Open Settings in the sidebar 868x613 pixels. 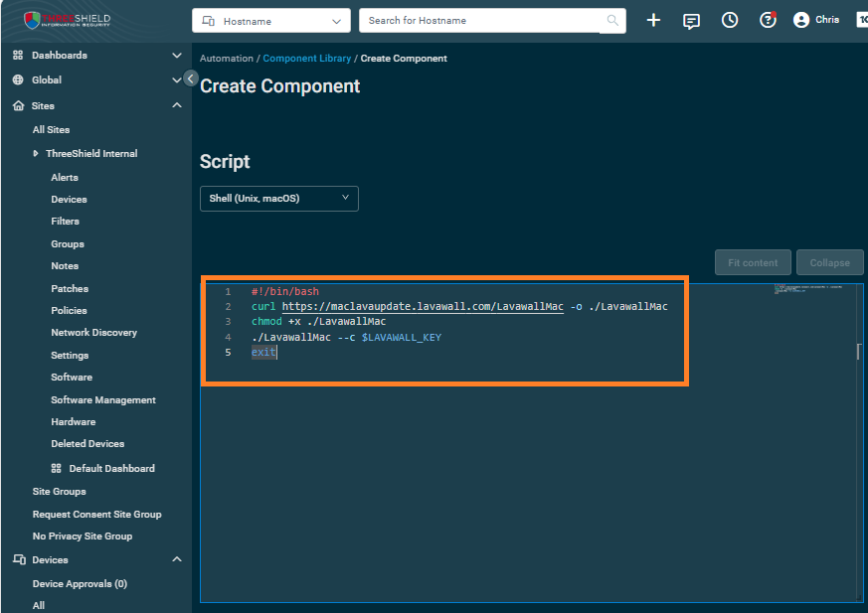coord(70,356)
